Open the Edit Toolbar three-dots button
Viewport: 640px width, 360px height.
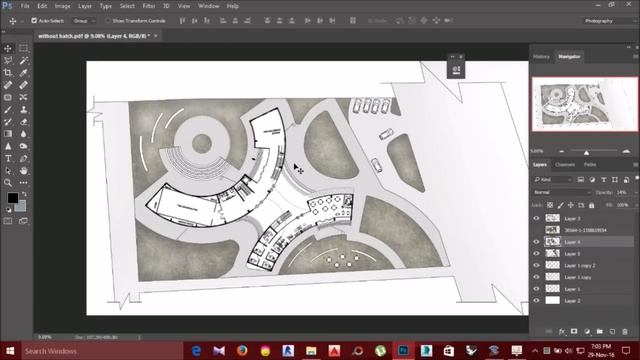tap(23, 183)
